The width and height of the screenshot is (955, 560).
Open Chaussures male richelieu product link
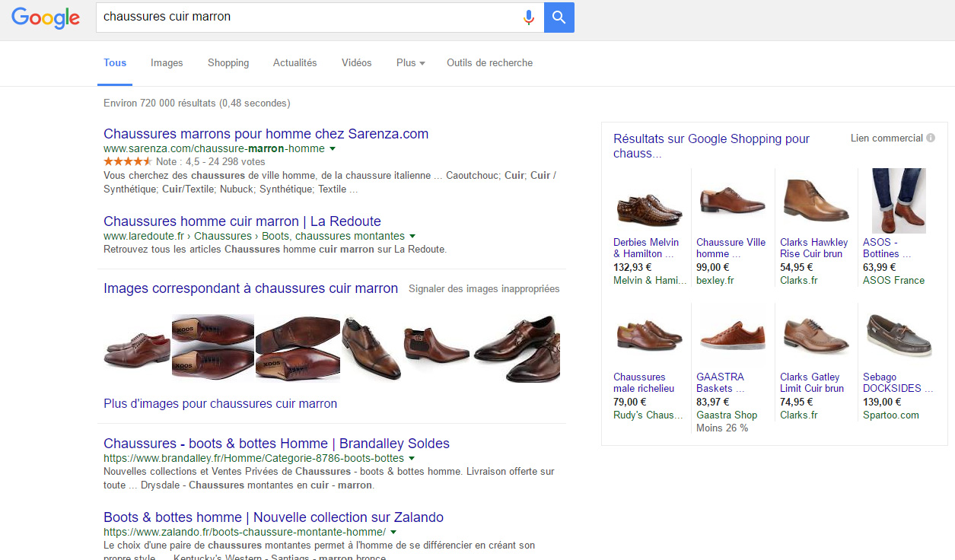pyautogui.click(x=644, y=383)
